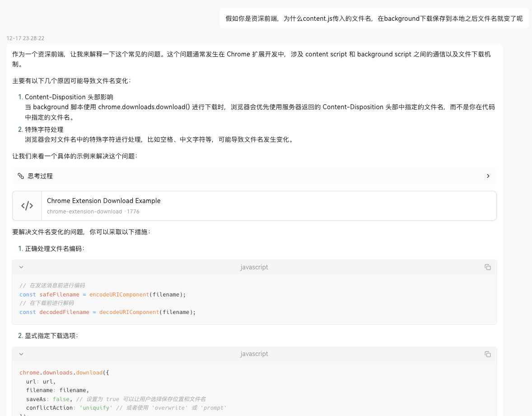Click the 特殊字符处理 list heading

click(x=44, y=129)
